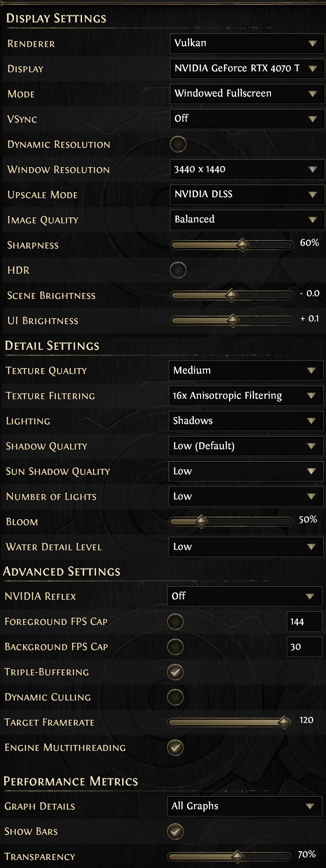The height and width of the screenshot is (868, 326).
Task: Open the Renderer dropdown showing Vulkan
Action: tap(247, 43)
